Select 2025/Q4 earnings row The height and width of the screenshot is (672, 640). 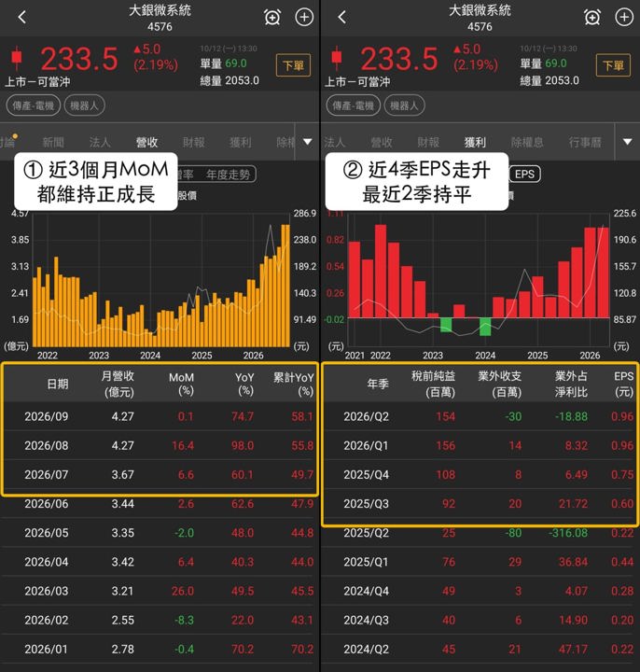coord(480,475)
